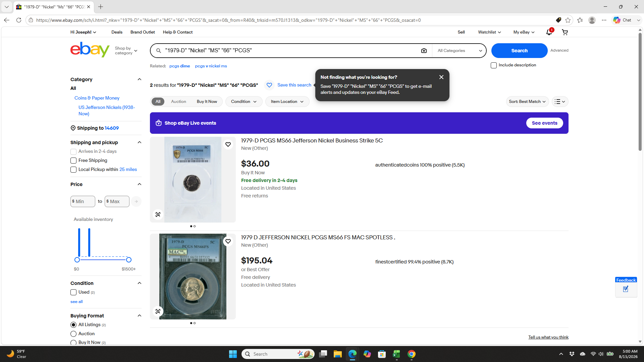Open the Coins & Paper Money category
644x362 pixels.
(x=97, y=98)
